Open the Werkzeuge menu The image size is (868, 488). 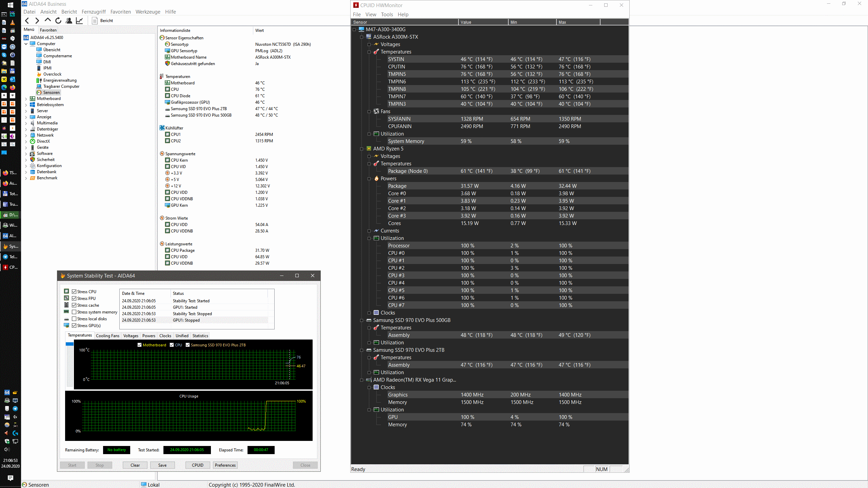[148, 12]
